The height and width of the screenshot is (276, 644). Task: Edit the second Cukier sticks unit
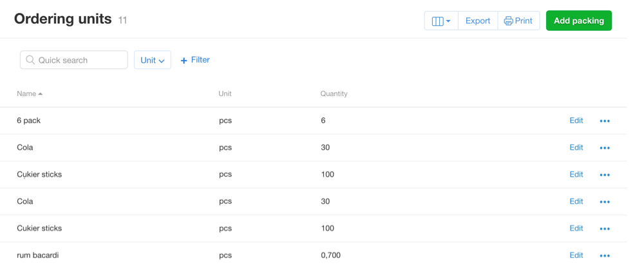click(x=576, y=228)
